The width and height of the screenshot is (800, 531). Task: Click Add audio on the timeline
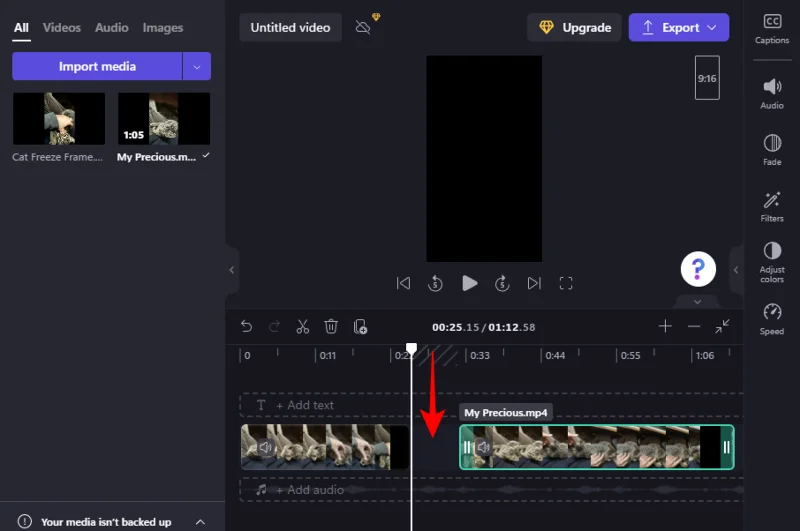point(310,490)
